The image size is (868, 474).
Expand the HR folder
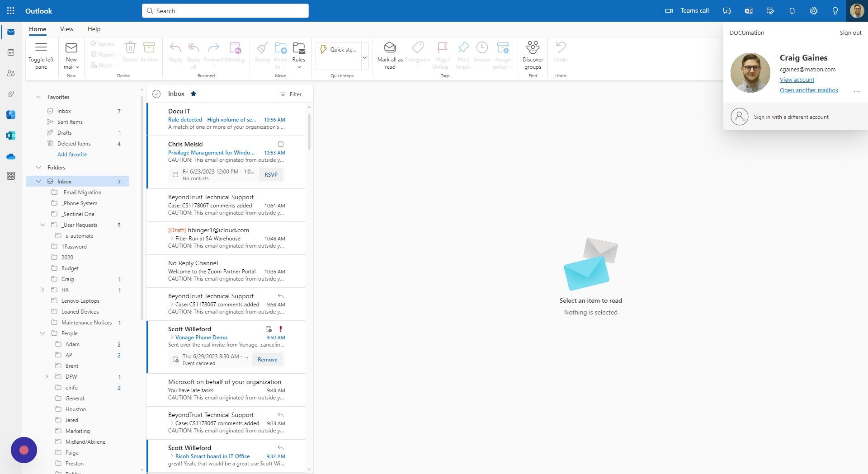(43, 290)
